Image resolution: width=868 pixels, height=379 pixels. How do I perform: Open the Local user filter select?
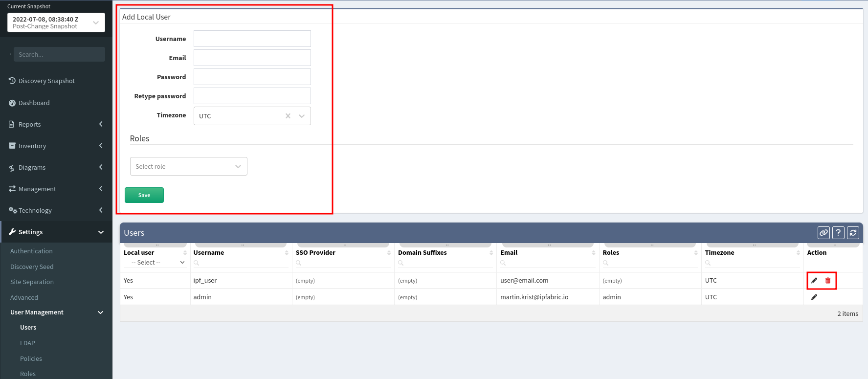[x=155, y=263]
